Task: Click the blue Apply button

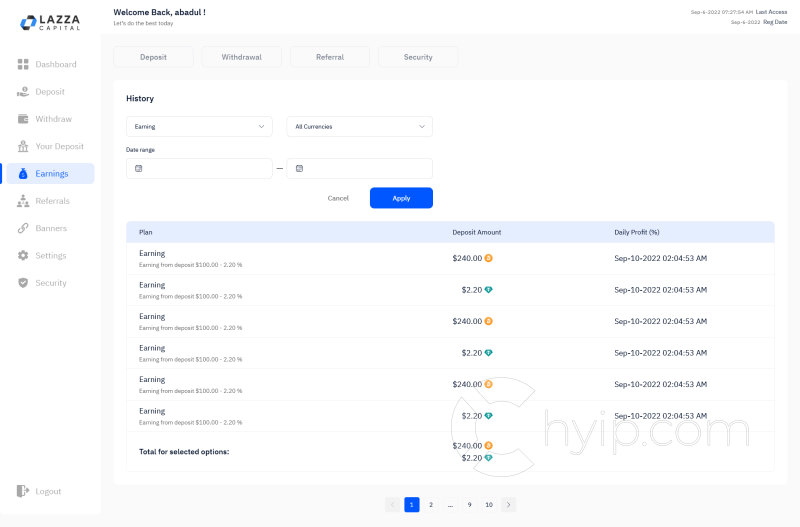Action: point(401,198)
